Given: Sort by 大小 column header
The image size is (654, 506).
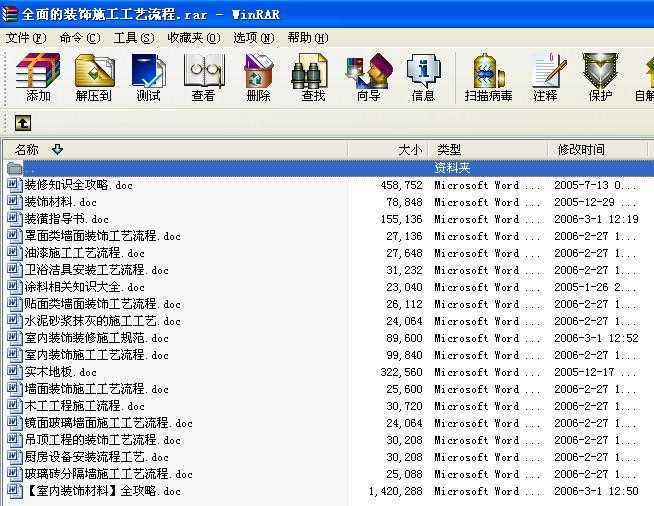Looking at the screenshot, I should click(388, 149).
